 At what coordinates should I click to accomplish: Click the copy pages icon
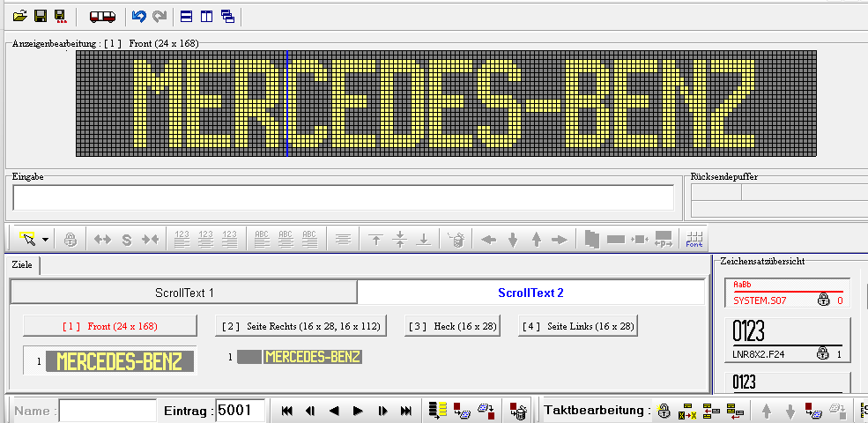tap(592, 240)
